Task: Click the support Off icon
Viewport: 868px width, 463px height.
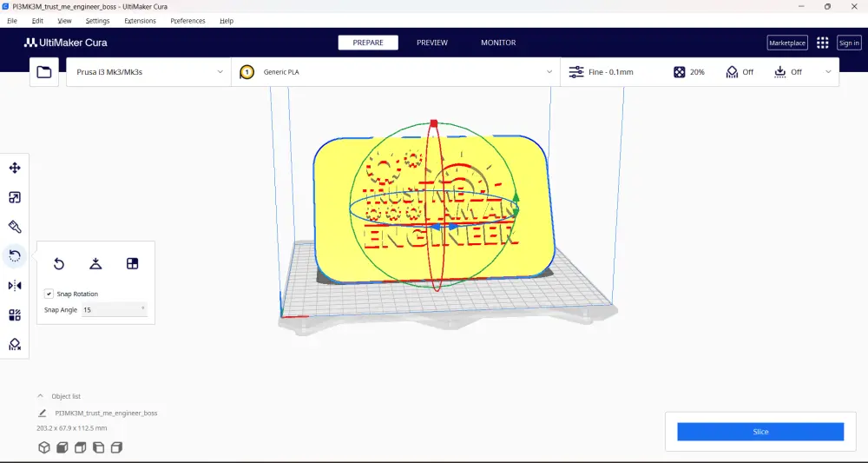Action: coord(732,72)
